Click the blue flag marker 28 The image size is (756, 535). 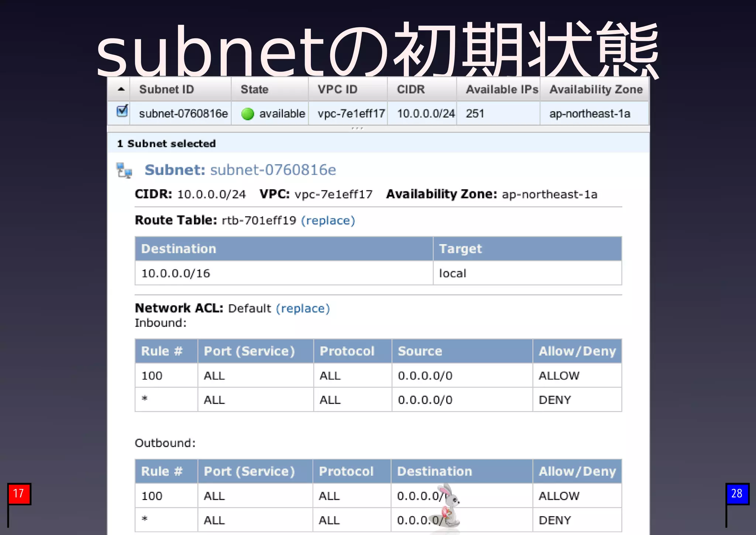[737, 494]
